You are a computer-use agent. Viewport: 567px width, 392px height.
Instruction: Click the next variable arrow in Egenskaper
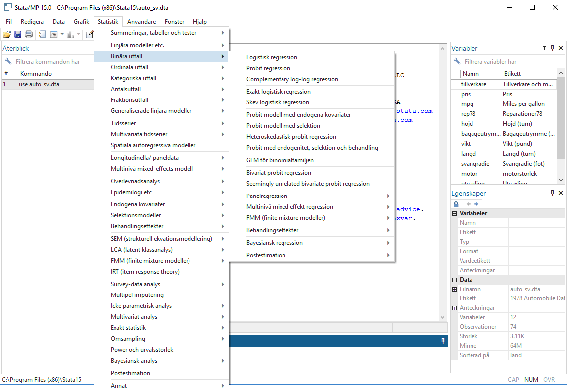pyautogui.click(x=476, y=204)
